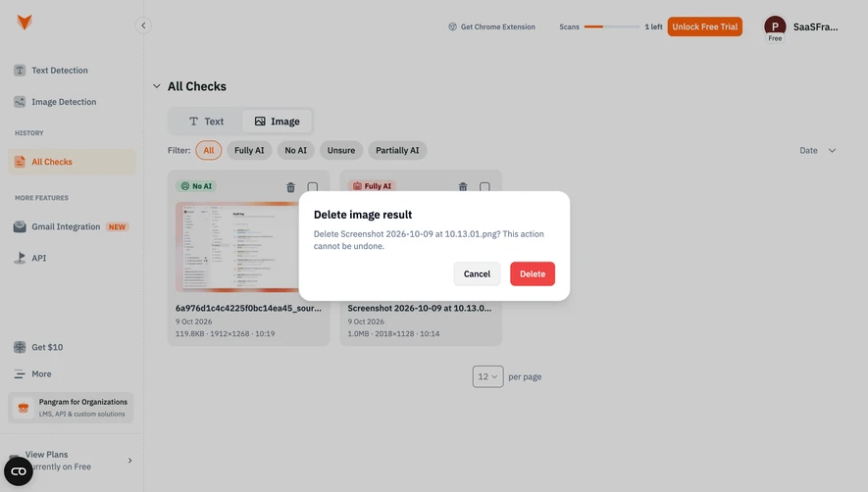868x492 pixels.
Task: Select the All filter chip
Action: [208, 151]
